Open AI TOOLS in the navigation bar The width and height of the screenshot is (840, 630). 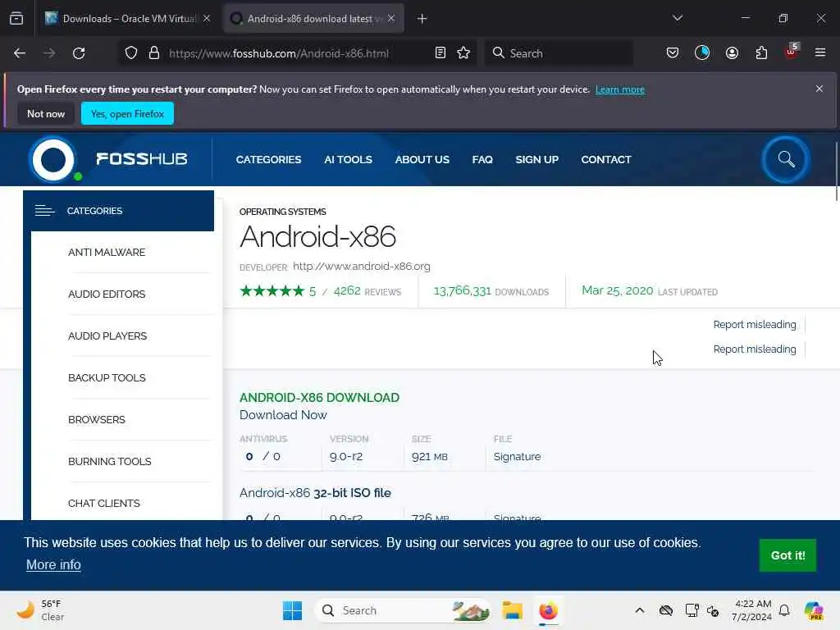pos(348,160)
